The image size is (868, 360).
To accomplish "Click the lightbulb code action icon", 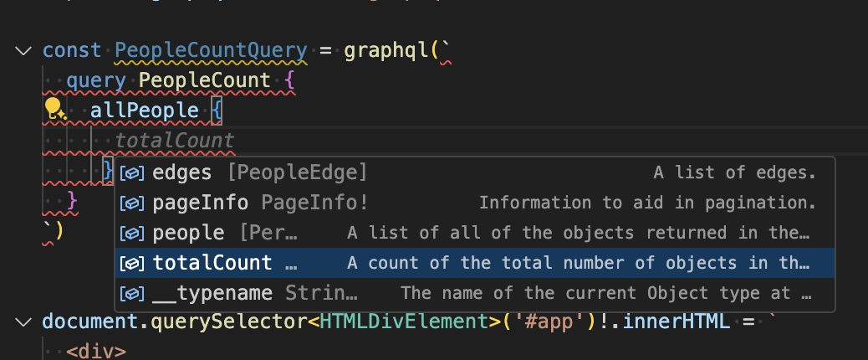I will [x=54, y=108].
